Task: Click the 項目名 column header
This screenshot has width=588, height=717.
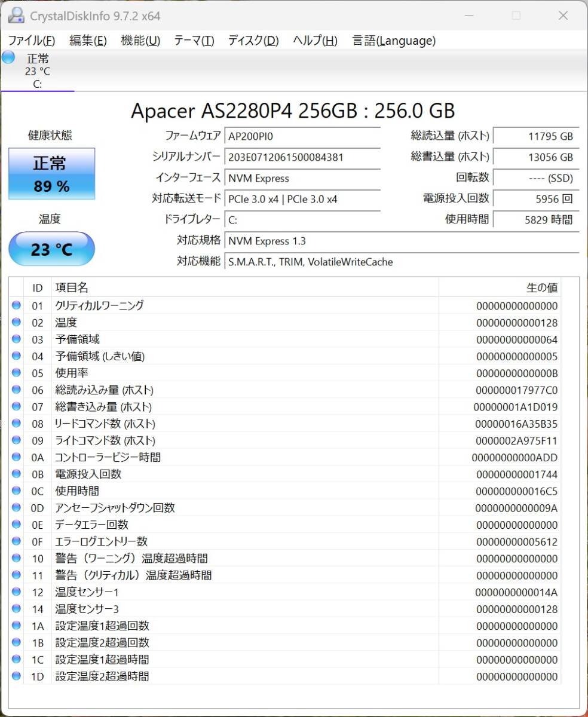Action: coord(245,288)
